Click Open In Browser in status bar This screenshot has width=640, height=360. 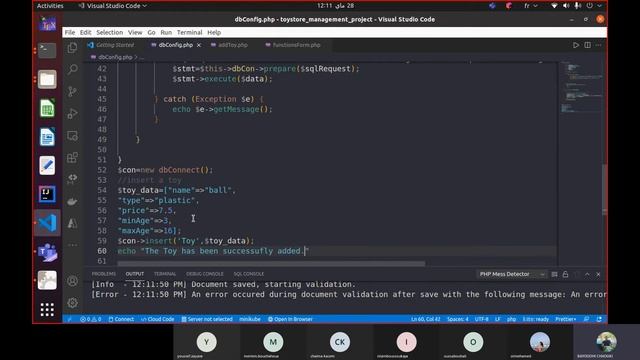point(290,319)
